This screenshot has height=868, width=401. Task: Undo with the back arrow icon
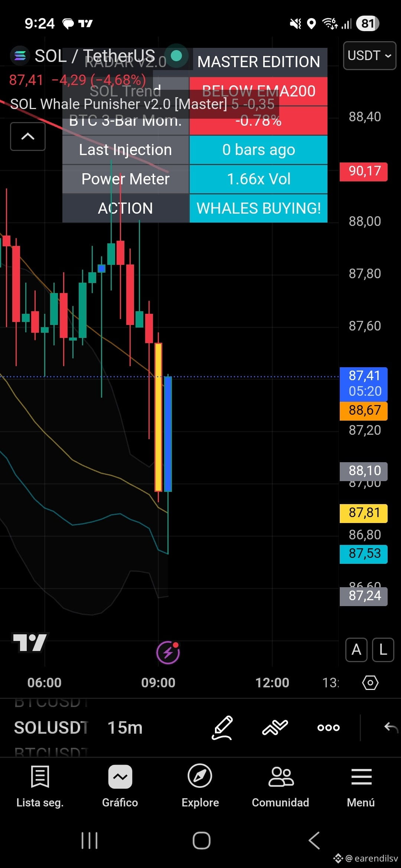point(391,728)
